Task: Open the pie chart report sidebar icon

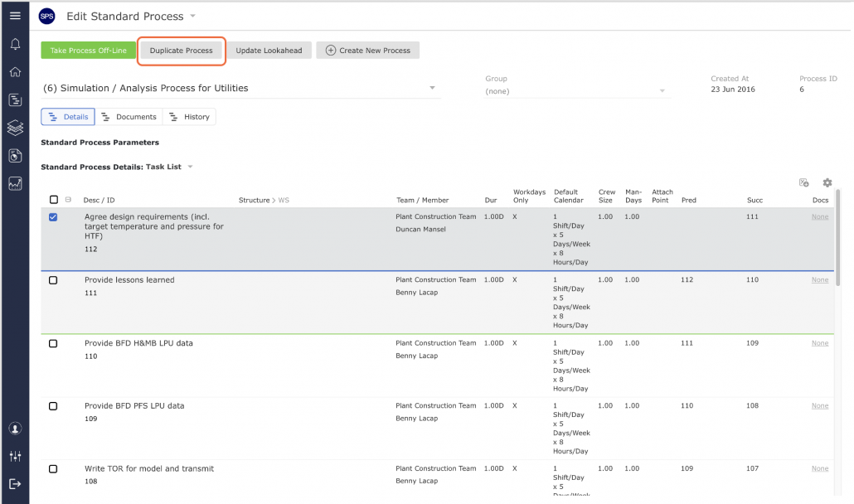Action: [15, 156]
